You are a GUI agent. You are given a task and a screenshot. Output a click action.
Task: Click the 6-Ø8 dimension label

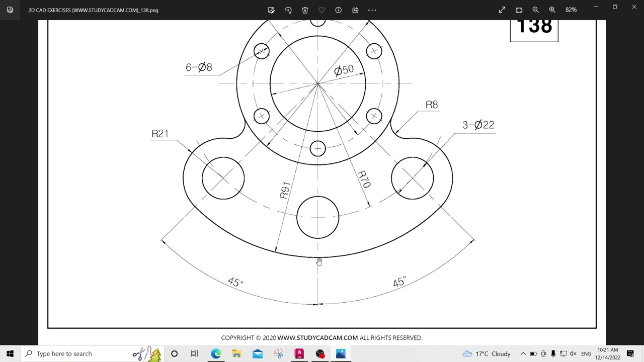pyautogui.click(x=199, y=67)
